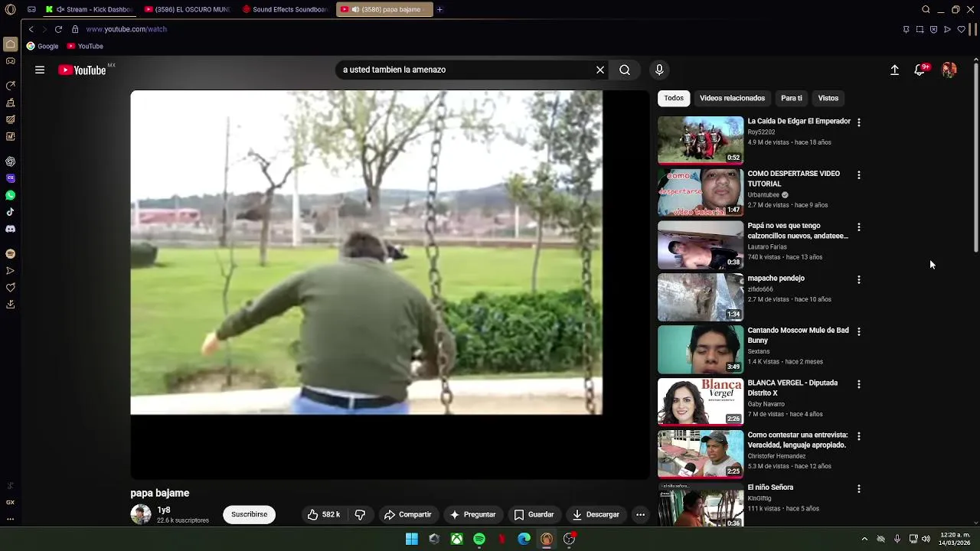
Task: Open the YouTube account avatar menu
Action: 949,70
